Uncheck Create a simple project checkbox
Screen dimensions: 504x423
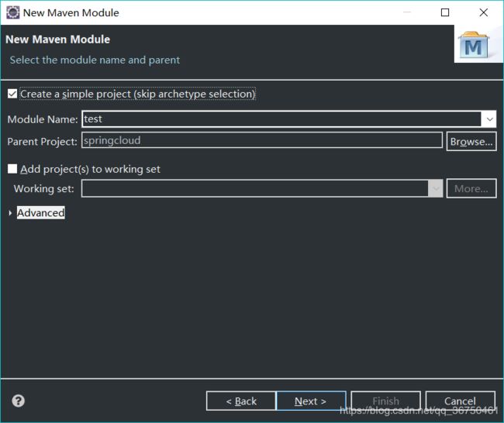tap(12, 94)
